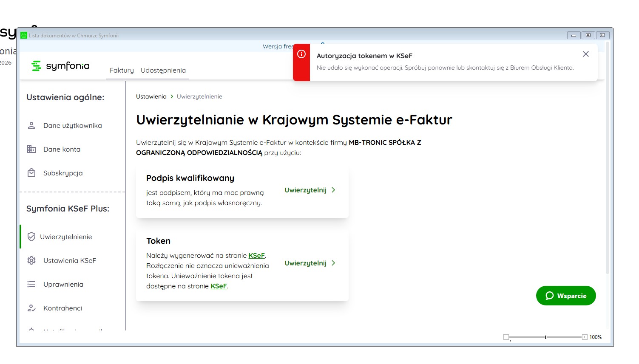639x364 pixels.
Task: Switch to the Udostępnienia tab
Action: [163, 71]
